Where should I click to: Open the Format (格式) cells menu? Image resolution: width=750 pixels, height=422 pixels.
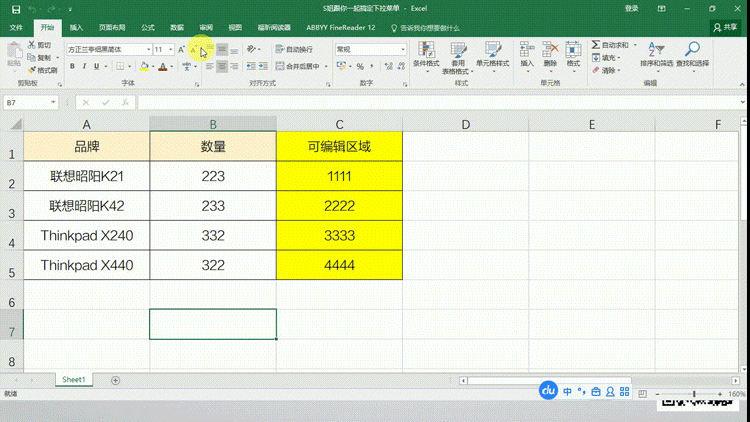[x=573, y=56]
